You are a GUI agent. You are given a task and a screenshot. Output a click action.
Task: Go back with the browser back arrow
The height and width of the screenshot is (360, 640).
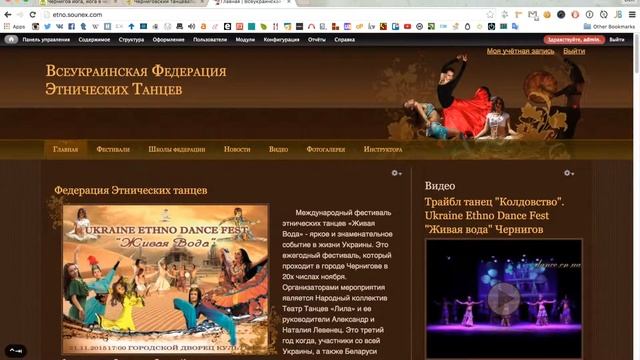pyautogui.click(x=8, y=15)
